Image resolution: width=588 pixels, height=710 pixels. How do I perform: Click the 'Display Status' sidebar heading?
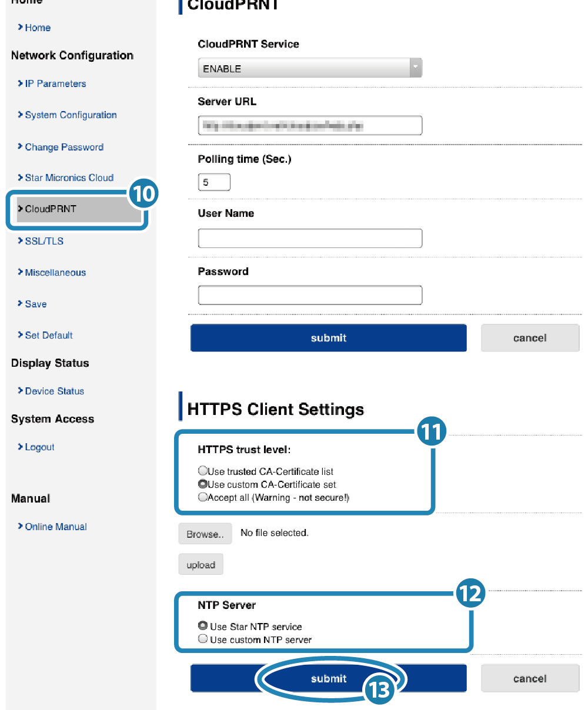tap(50, 363)
